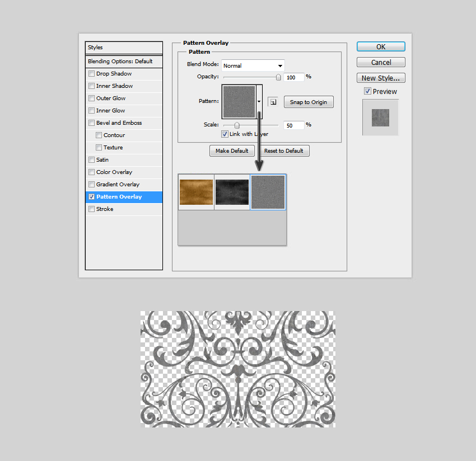Click the current pattern preview swatch
The image size is (476, 461).
tap(239, 102)
